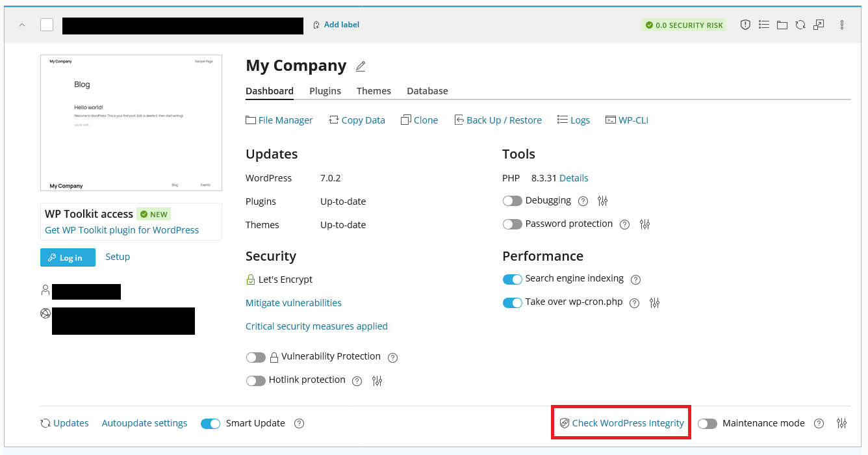
Task: Click the user account icon
Action: (45, 290)
